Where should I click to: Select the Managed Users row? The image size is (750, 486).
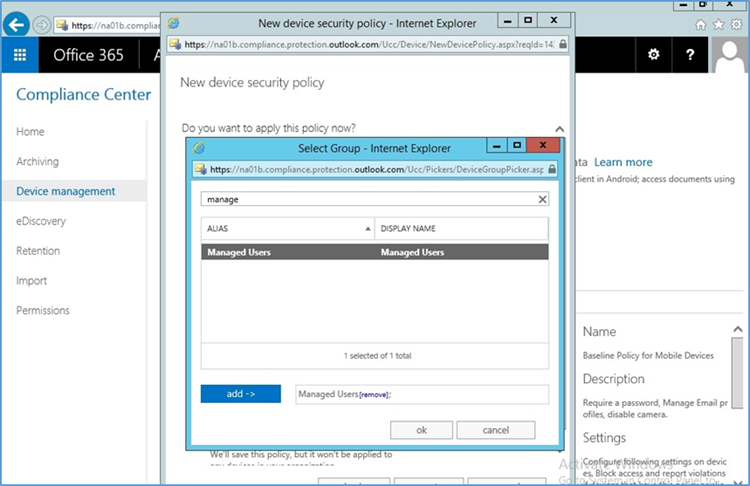pos(375,252)
